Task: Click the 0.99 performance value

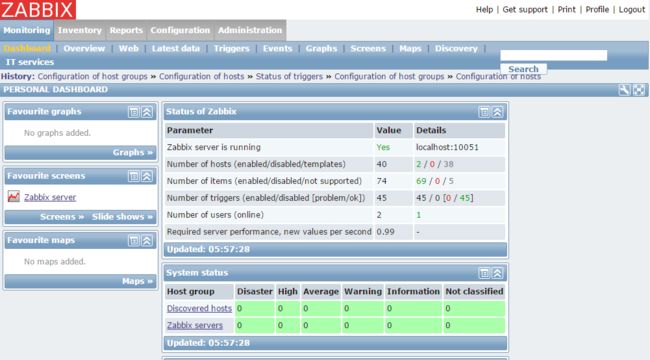Action: [x=385, y=232]
